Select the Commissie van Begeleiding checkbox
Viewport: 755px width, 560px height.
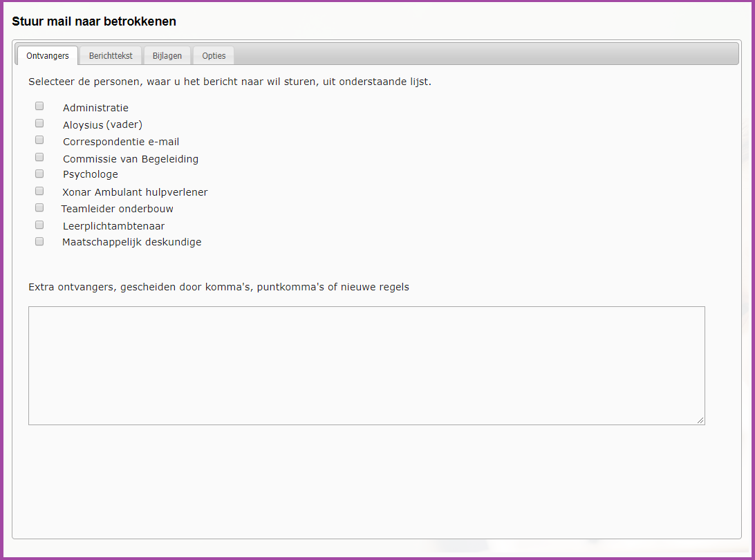39,158
